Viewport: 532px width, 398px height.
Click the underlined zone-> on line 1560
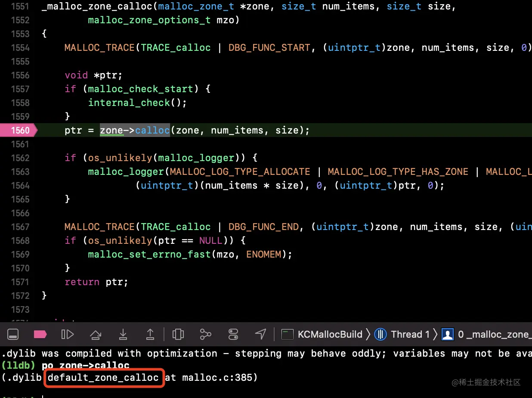(117, 130)
